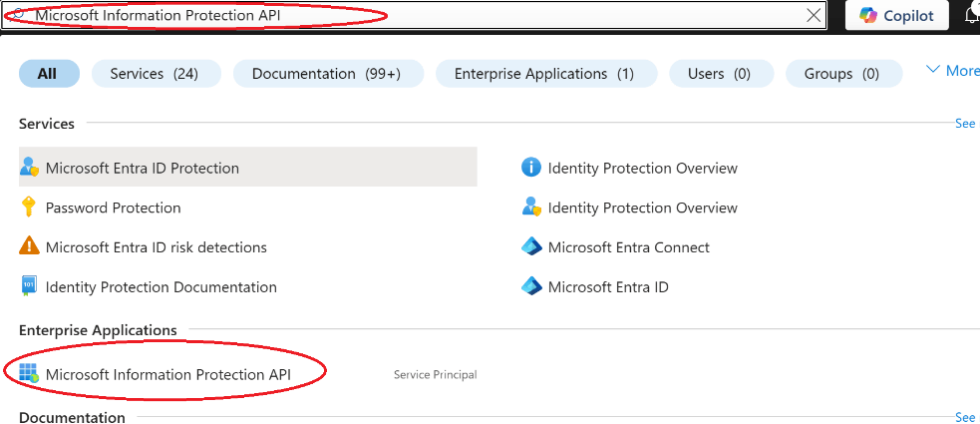The image size is (980, 424).
Task: Select the All filter tab
Action: (47, 73)
